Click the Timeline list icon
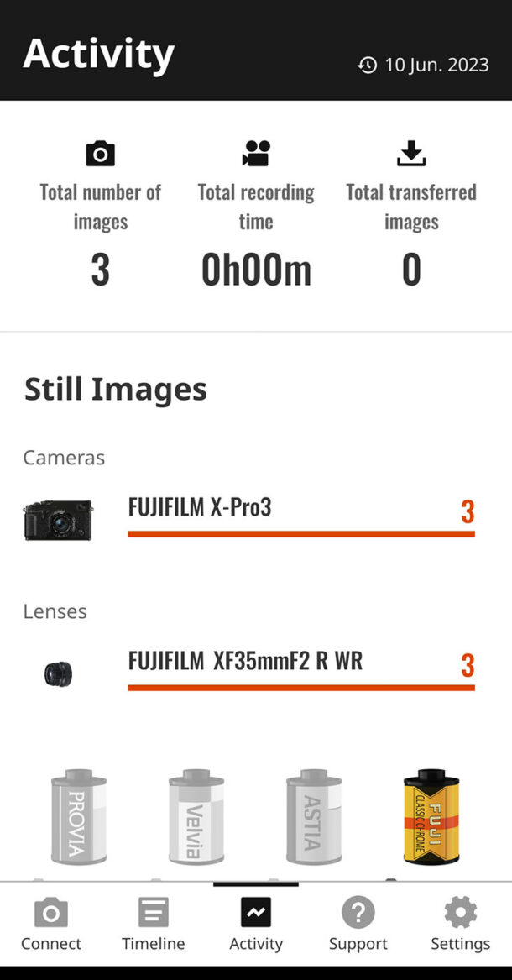This screenshot has height=980, width=512. [x=154, y=913]
